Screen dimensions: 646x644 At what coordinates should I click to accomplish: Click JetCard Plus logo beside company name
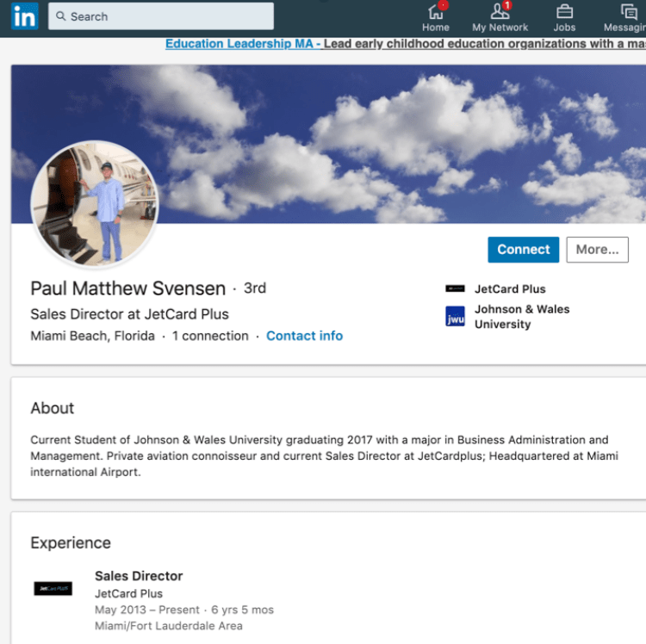455,289
